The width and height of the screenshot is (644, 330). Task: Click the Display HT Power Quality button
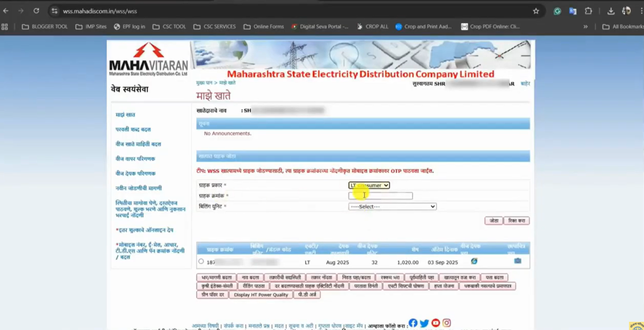click(x=261, y=294)
